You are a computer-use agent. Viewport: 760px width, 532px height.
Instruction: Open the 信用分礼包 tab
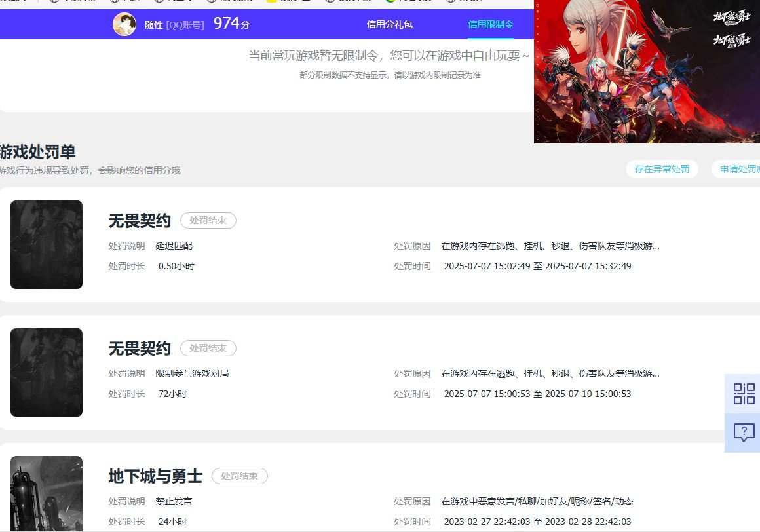pyautogui.click(x=390, y=24)
